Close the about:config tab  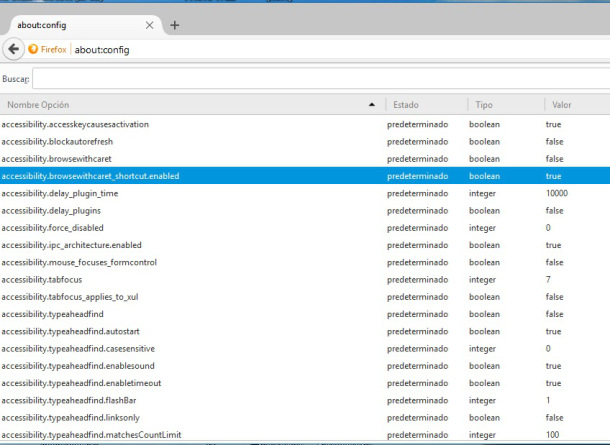150,25
